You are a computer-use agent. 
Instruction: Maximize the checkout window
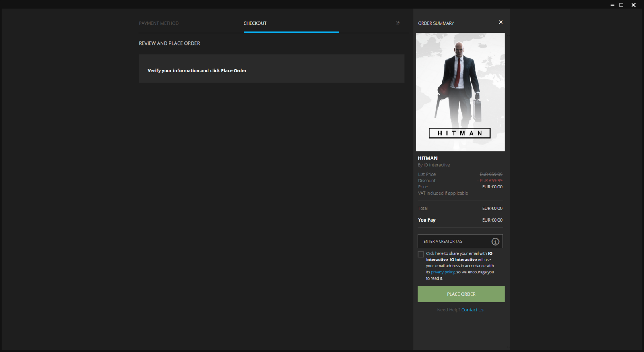(621, 5)
